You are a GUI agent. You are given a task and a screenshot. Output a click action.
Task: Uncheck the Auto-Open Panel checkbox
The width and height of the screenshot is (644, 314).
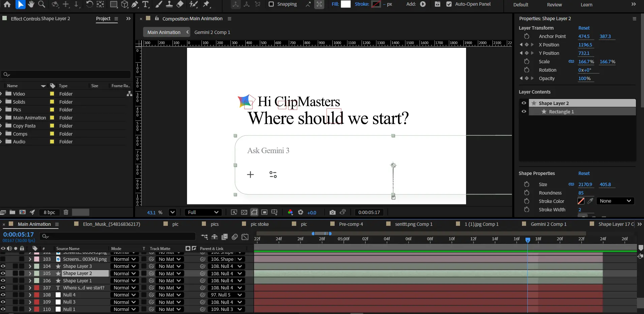click(449, 4)
